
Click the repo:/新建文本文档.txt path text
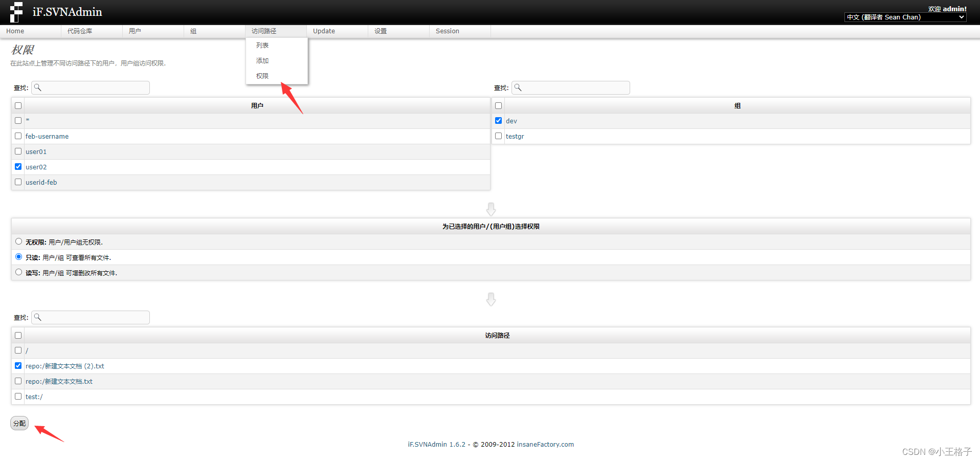click(x=59, y=382)
